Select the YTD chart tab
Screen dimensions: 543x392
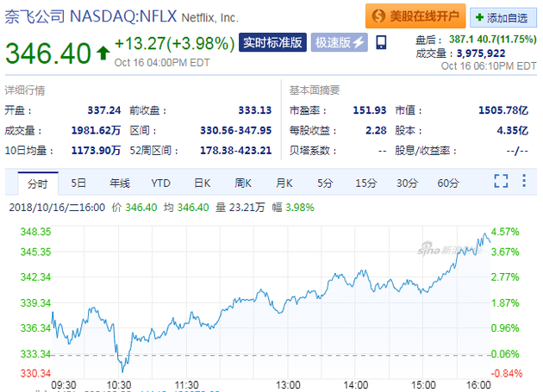[x=160, y=183]
